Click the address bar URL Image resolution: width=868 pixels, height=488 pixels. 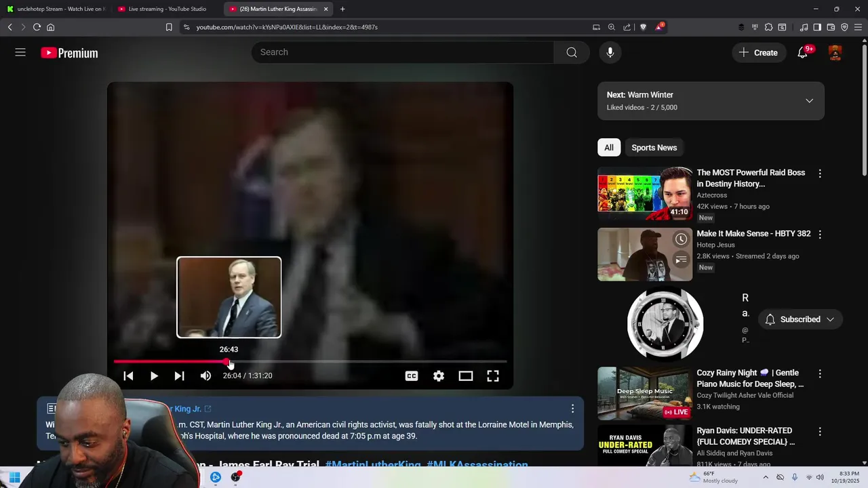[x=287, y=27]
